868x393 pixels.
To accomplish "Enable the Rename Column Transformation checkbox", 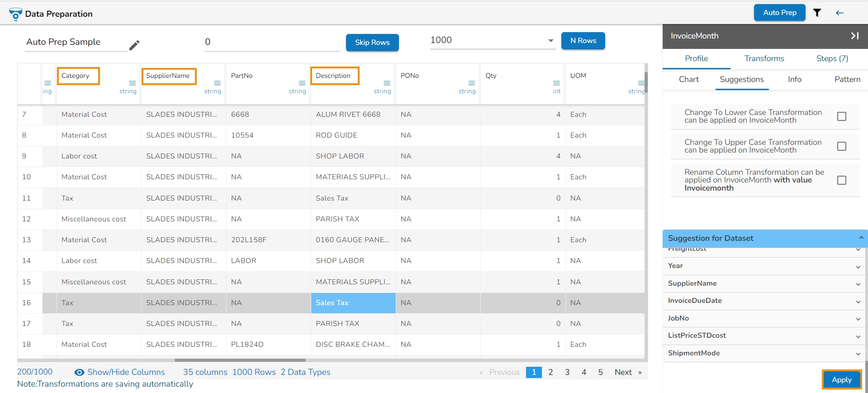I will [x=841, y=180].
